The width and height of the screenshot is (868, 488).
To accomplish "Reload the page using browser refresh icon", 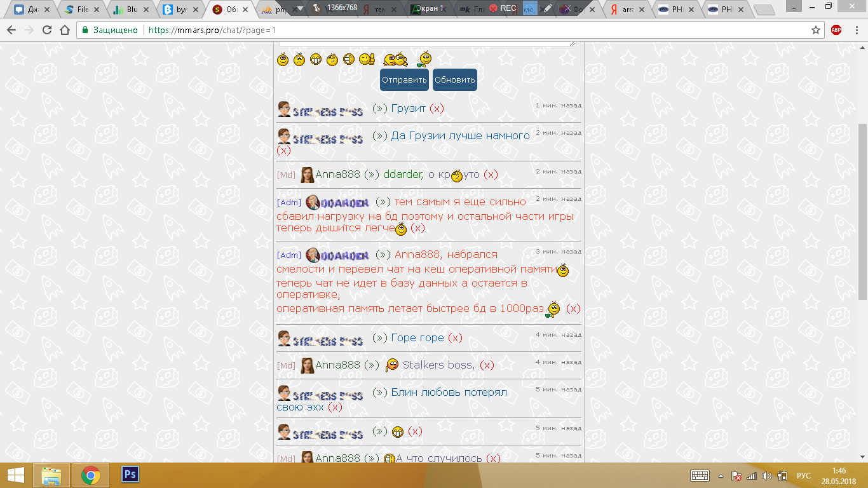I will point(47,30).
